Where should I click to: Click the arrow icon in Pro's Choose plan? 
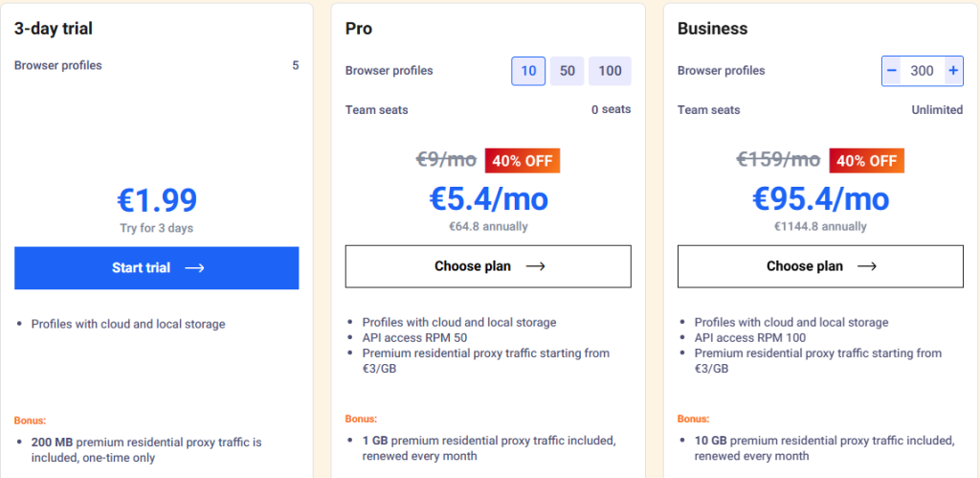(x=536, y=266)
